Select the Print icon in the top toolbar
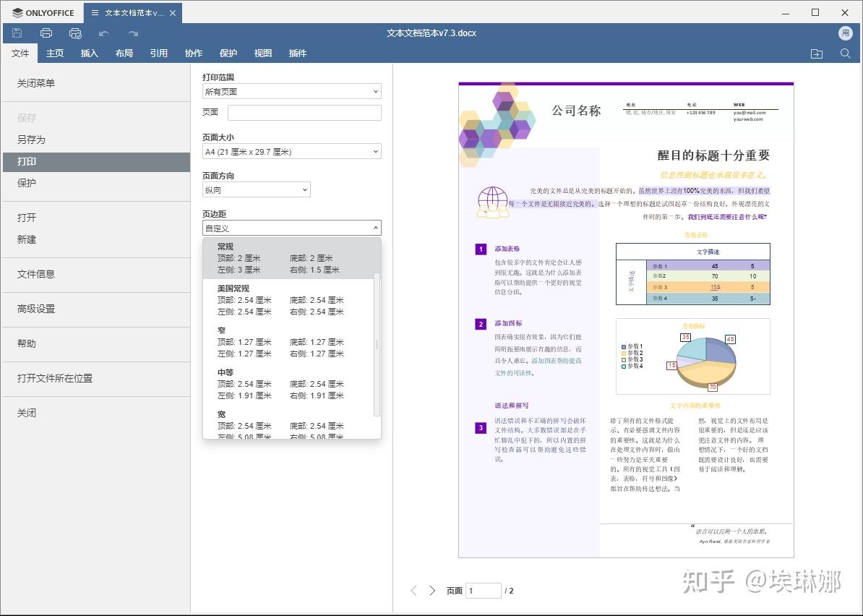 tap(46, 33)
